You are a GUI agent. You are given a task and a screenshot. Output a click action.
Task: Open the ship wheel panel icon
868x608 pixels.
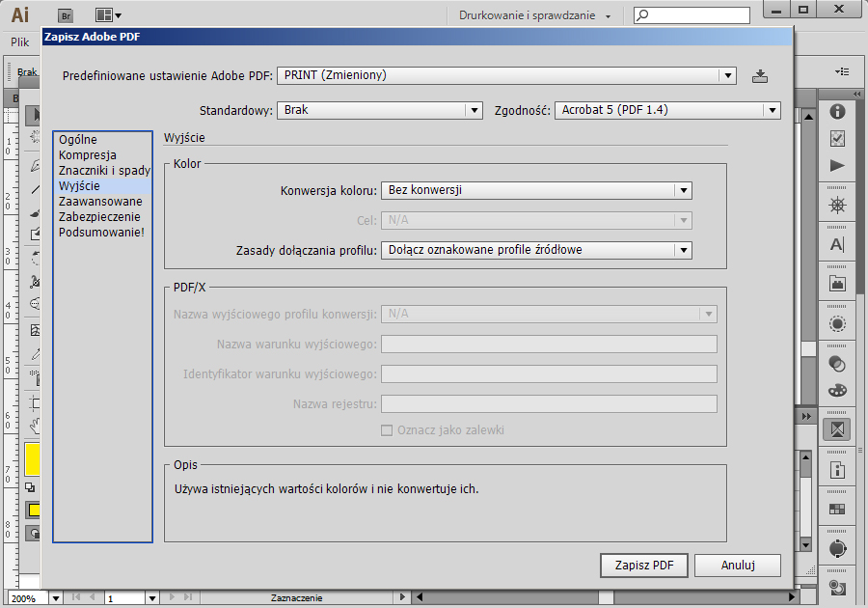[837, 206]
